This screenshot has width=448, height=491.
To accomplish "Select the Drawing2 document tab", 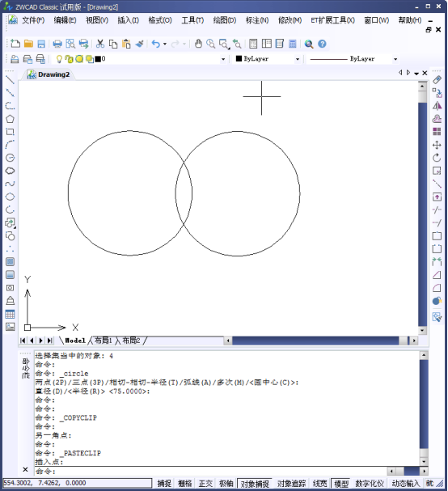I will coord(49,74).
